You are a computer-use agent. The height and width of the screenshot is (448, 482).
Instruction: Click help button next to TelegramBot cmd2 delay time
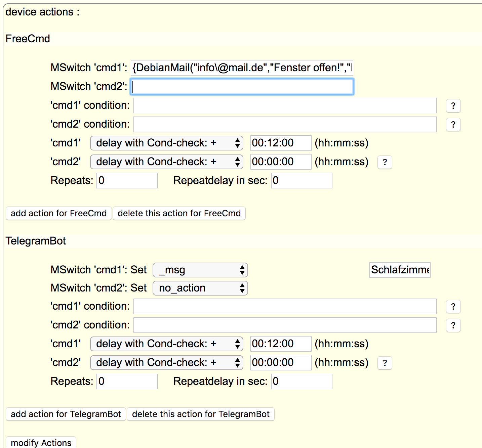[385, 363]
